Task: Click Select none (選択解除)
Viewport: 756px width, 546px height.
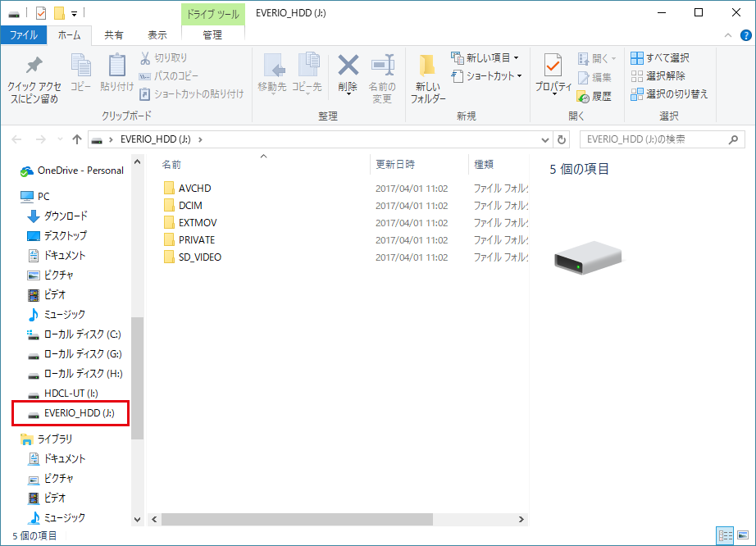Action: click(658, 75)
